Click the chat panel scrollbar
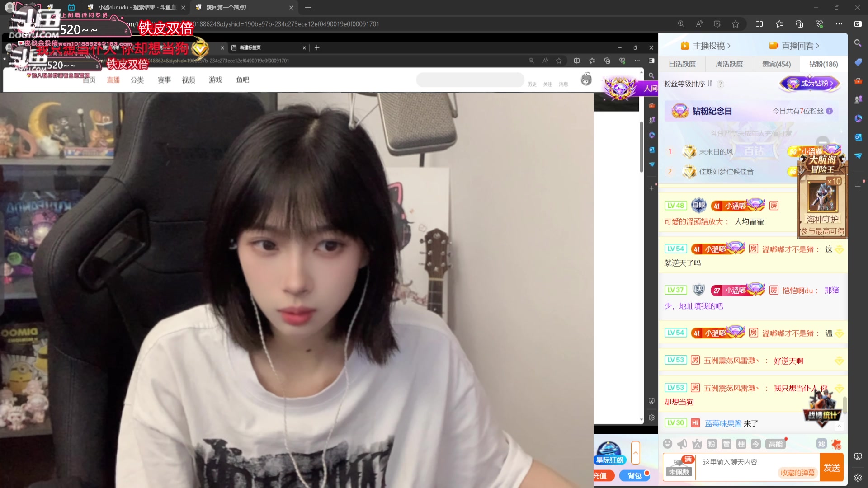The image size is (868, 488). [844, 405]
